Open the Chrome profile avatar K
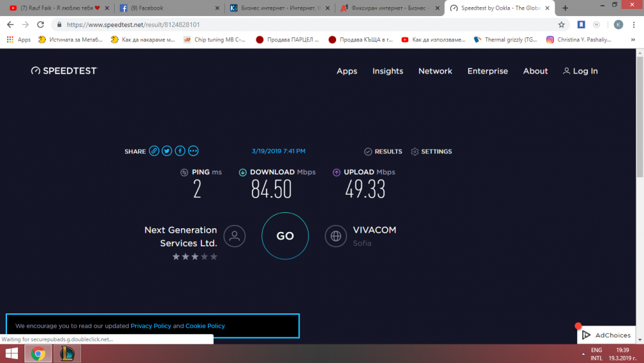 pos(618,25)
